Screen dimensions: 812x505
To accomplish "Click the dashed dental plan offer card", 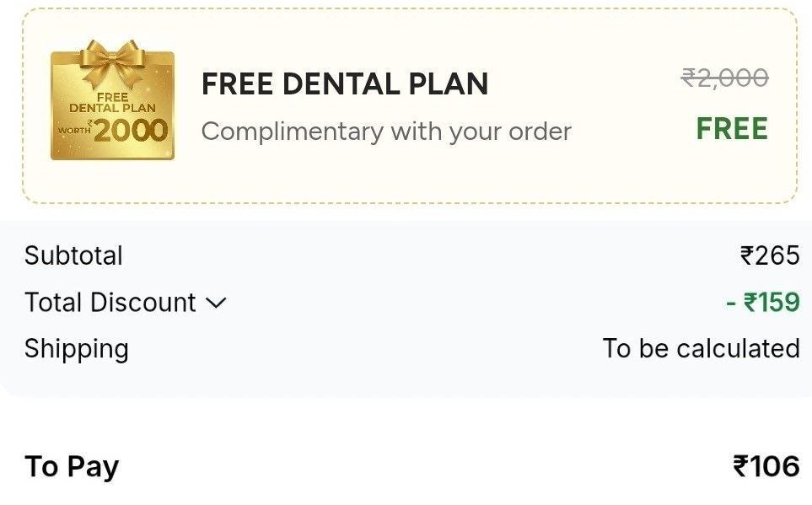I will 406,107.
